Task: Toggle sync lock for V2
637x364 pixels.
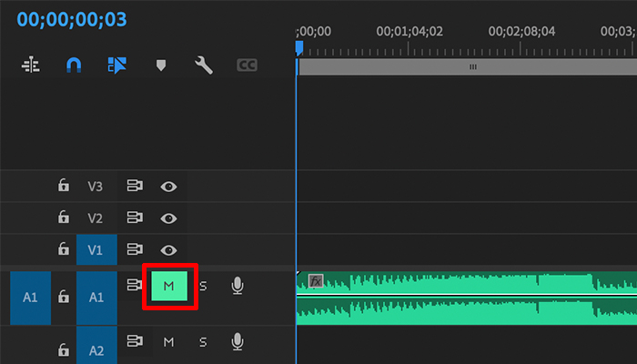Action: point(135,217)
